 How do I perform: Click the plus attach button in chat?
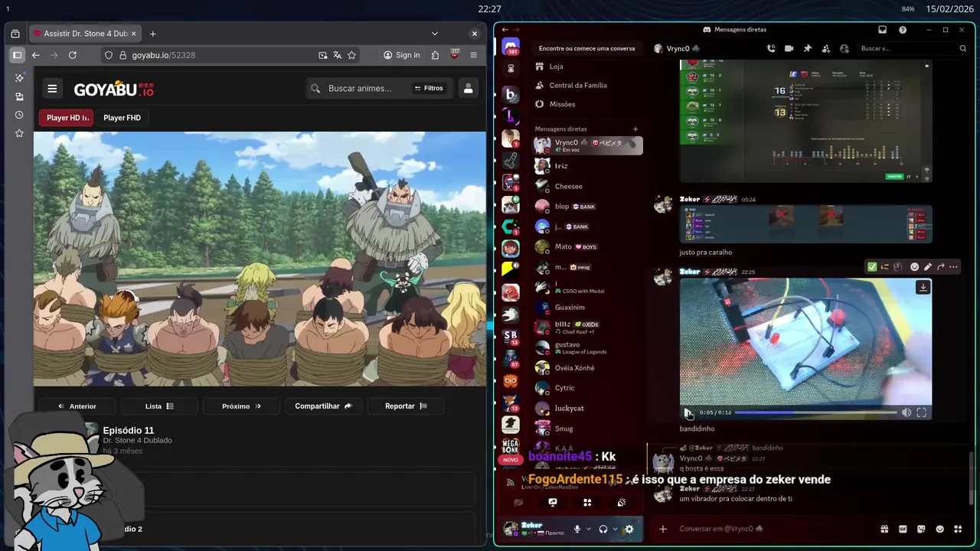click(662, 529)
